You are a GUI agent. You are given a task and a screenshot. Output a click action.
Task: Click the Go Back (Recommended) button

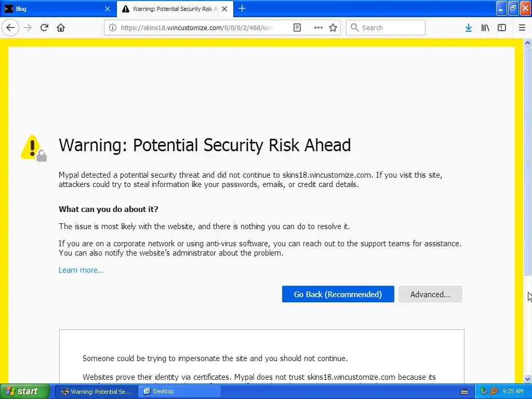(338, 294)
